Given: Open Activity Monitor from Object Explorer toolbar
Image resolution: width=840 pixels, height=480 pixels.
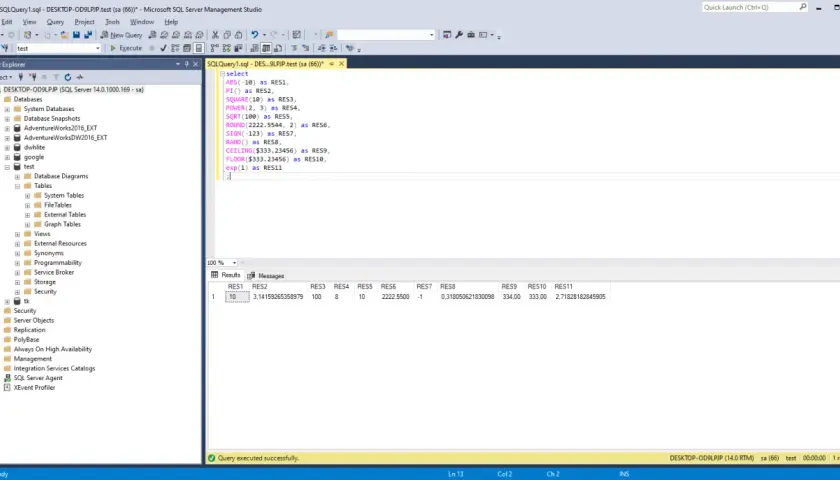Looking at the screenshot, I should click(x=80, y=77).
